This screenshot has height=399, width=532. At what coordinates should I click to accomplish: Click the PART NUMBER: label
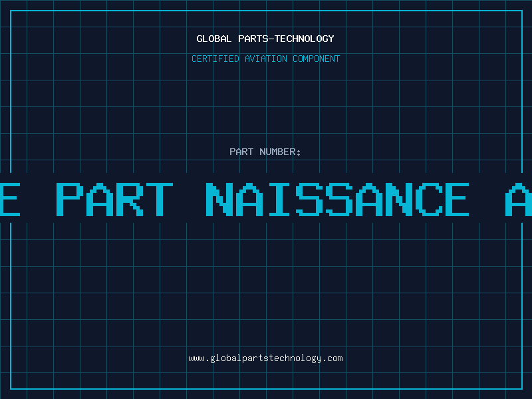(265, 152)
